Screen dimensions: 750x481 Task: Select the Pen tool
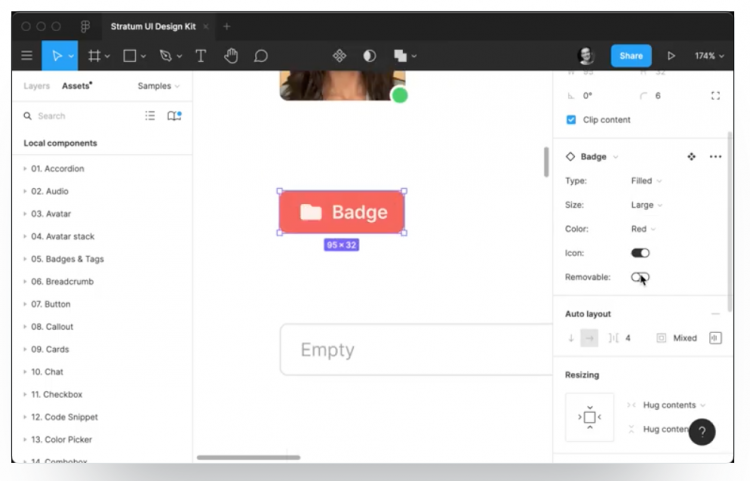coord(166,56)
